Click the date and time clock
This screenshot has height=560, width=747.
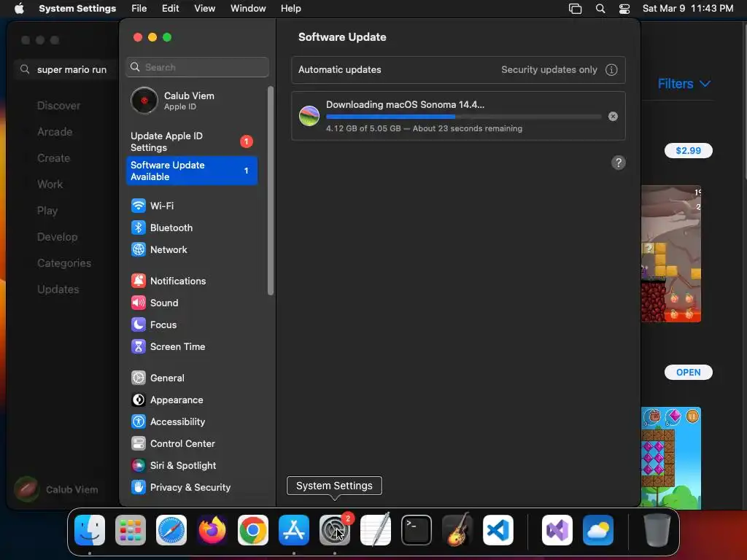pyautogui.click(x=687, y=9)
